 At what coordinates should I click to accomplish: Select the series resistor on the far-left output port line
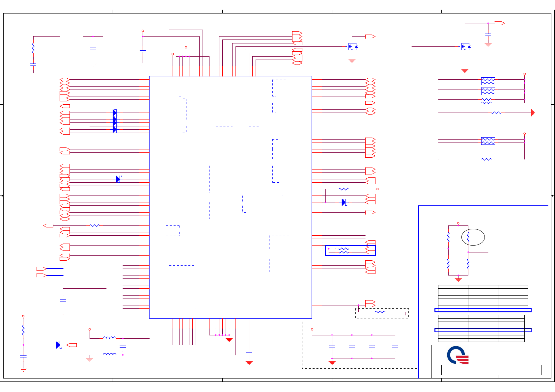(95, 225)
